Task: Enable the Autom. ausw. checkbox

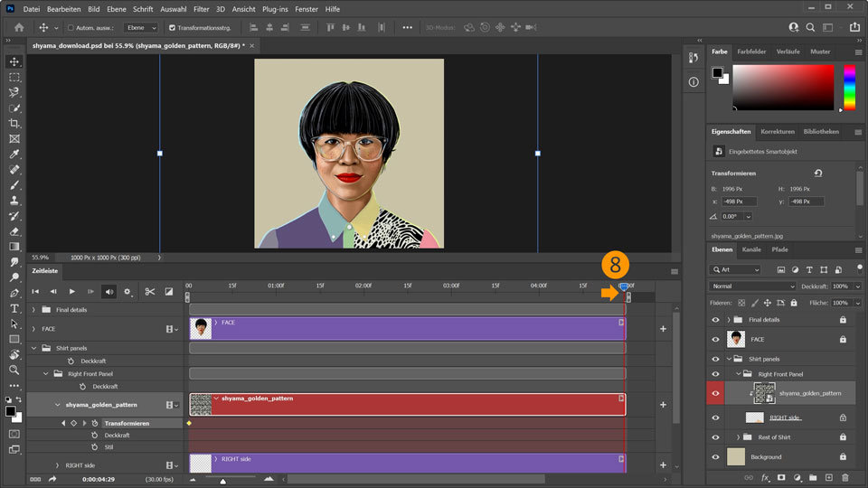Action: click(x=71, y=28)
